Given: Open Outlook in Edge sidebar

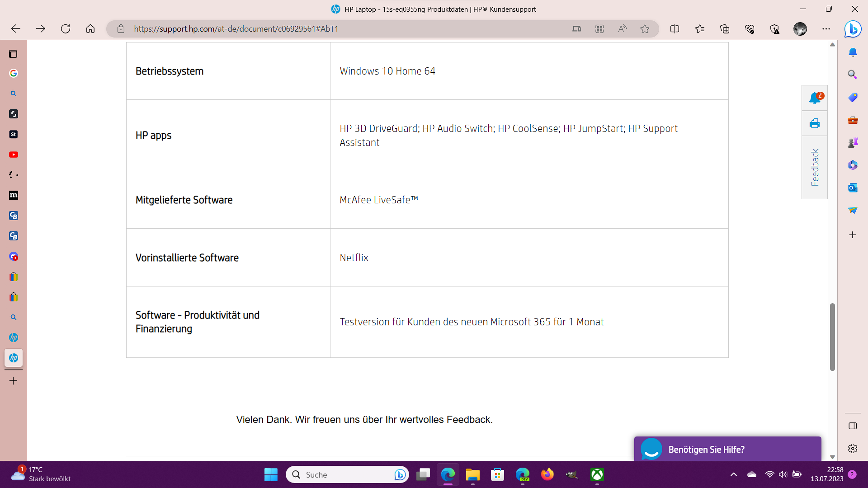Looking at the screenshot, I should click(853, 188).
